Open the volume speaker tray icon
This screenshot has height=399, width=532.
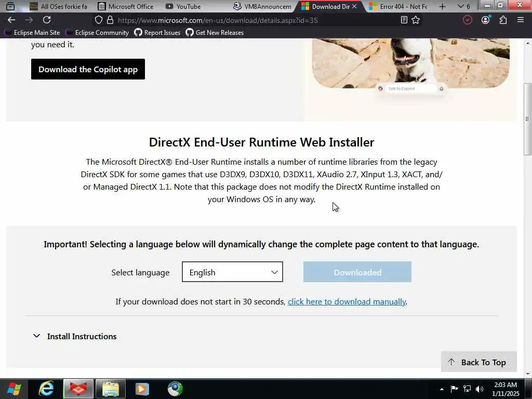[x=480, y=389]
